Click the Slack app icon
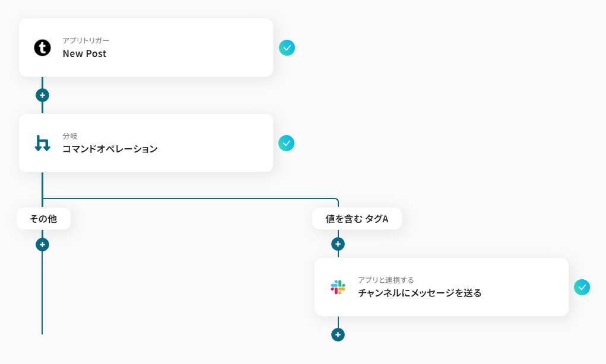The height and width of the screenshot is (364, 606). [338, 287]
